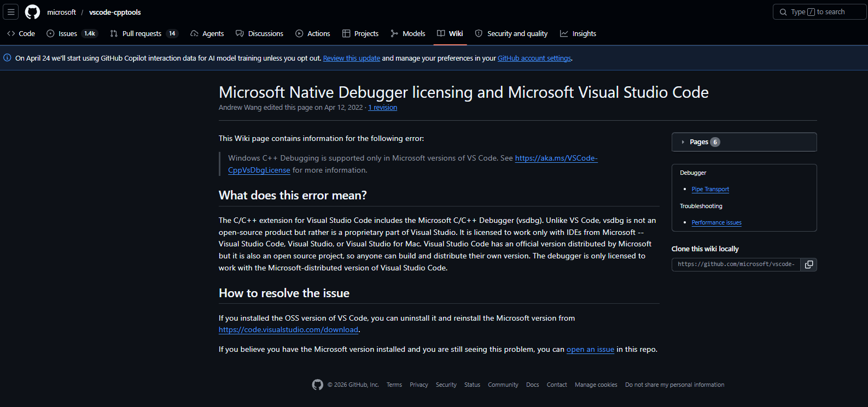Click the GitHub logo home icon
Screen dimensions: 868x407
tap(33, 12)
